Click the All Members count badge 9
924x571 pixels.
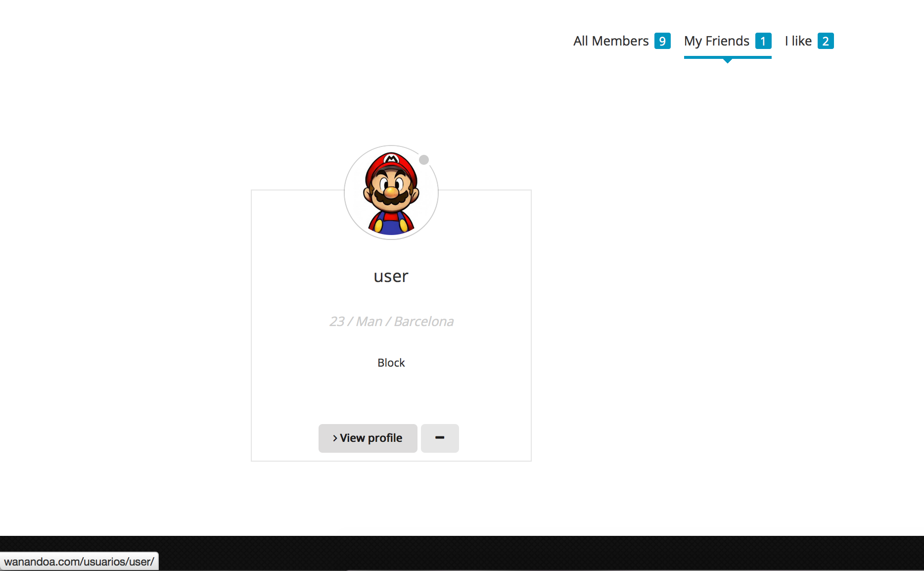coord(662,41)
